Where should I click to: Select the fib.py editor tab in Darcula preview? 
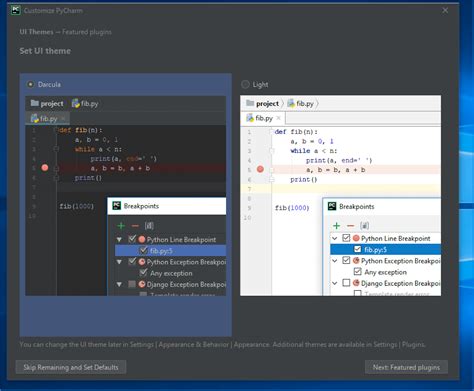(x=48, y=118)
